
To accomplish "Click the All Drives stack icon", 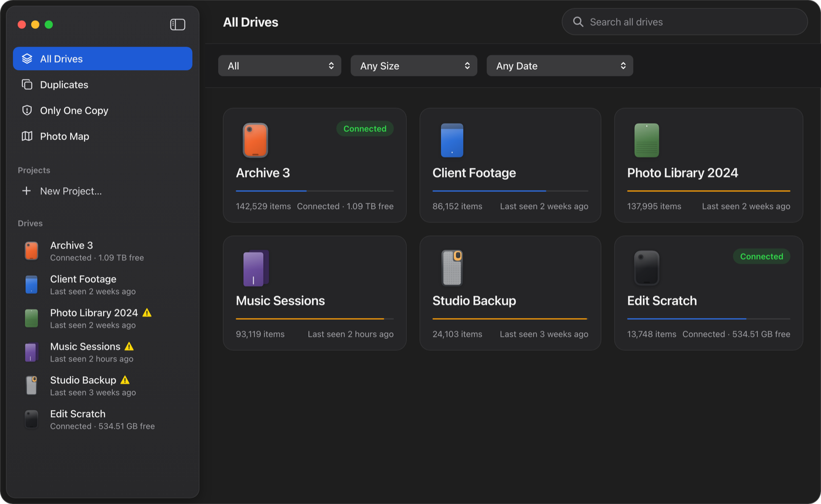I will (27, 59).
